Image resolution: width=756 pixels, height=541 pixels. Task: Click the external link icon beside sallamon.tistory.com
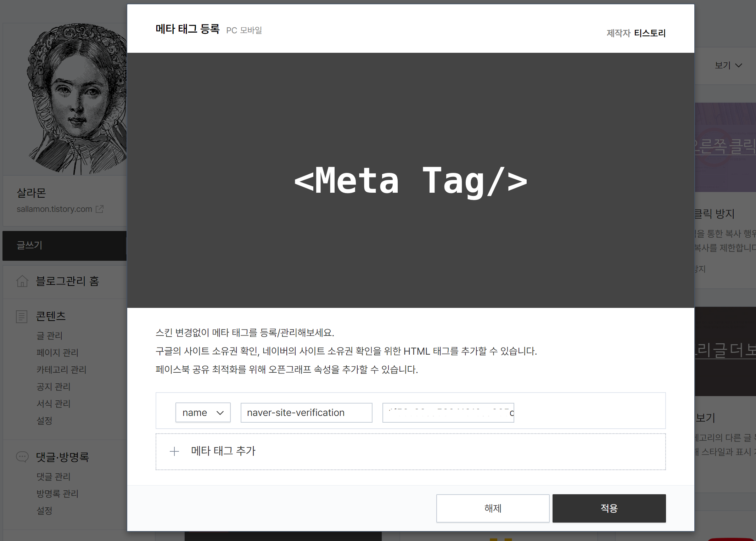pyautogui.click(x=100, y=209)
